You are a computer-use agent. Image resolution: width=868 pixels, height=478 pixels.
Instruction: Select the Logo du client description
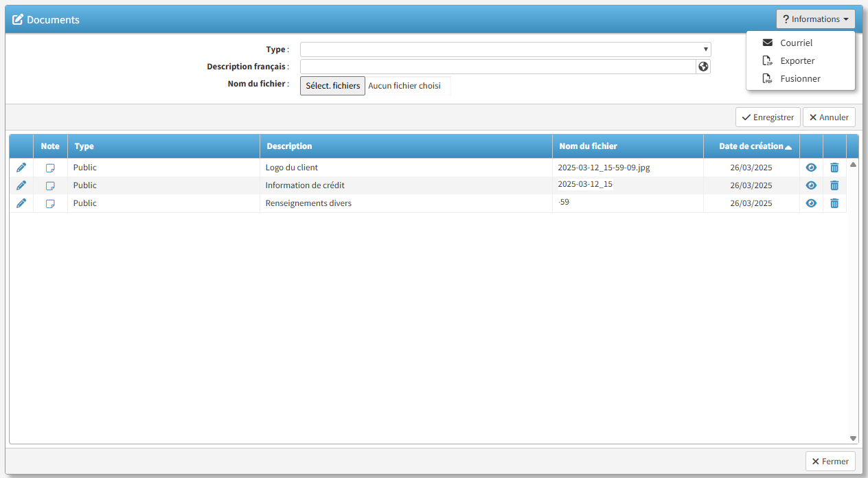click(292, 168)
